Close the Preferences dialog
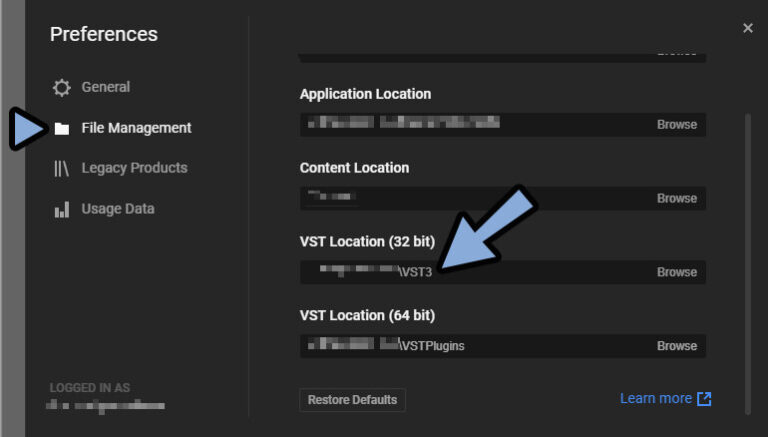Image resolution: width=768 pixels, height=437 pixels. coord(748,28)
